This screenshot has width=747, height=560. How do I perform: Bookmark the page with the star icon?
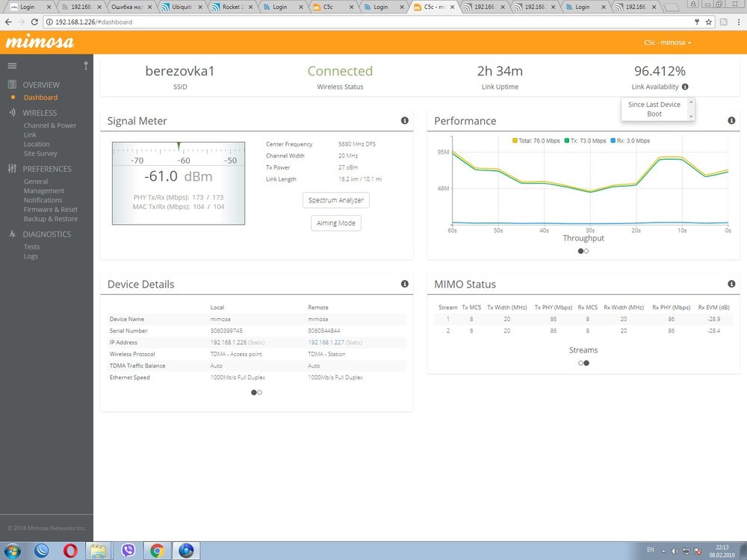(709, 22)
